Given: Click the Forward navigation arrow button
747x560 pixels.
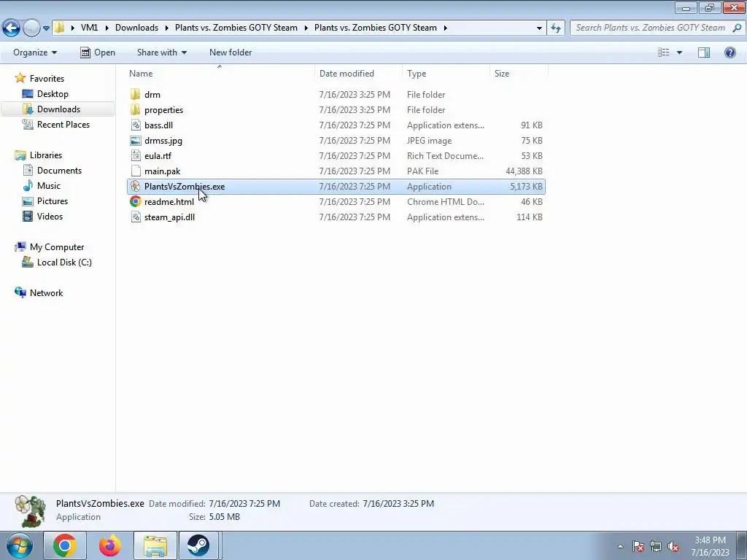Looking at the screenshot, I should click(31, 28).
